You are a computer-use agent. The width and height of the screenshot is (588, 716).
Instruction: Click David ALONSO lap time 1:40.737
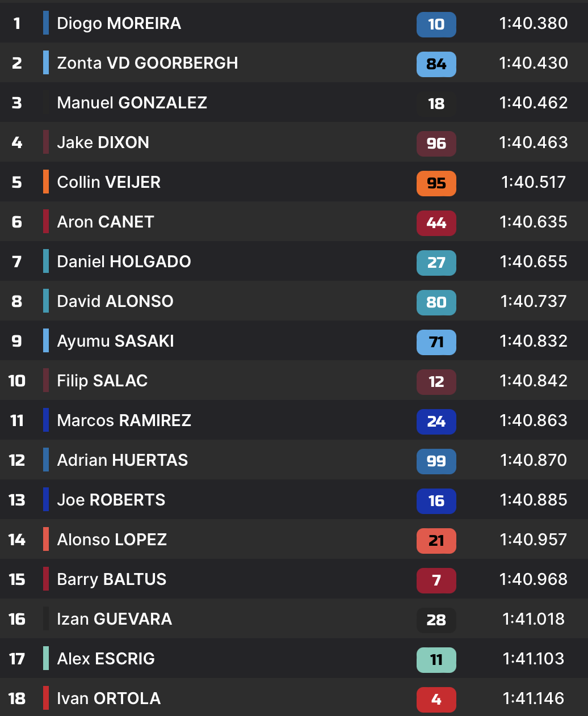tap(534, 301)
